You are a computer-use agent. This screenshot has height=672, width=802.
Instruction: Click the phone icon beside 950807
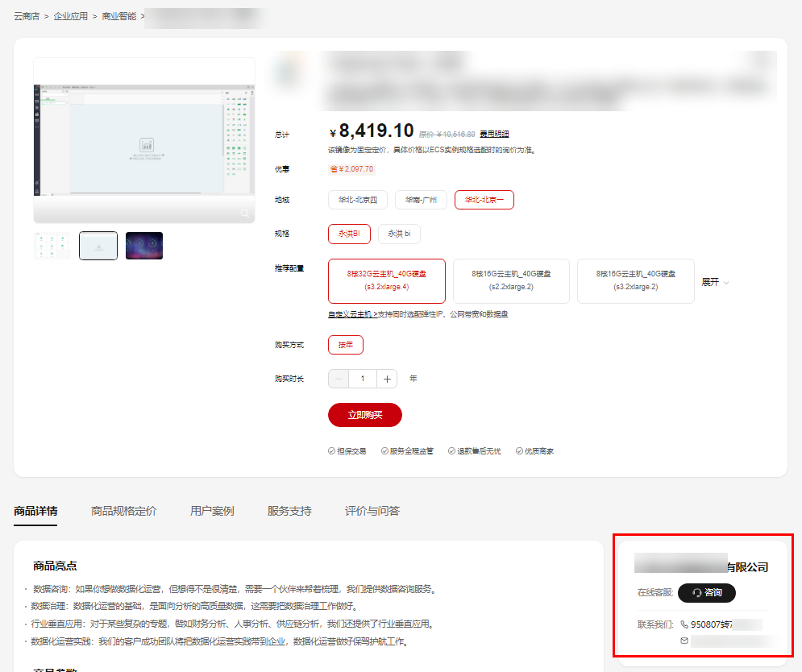point(684,624)
